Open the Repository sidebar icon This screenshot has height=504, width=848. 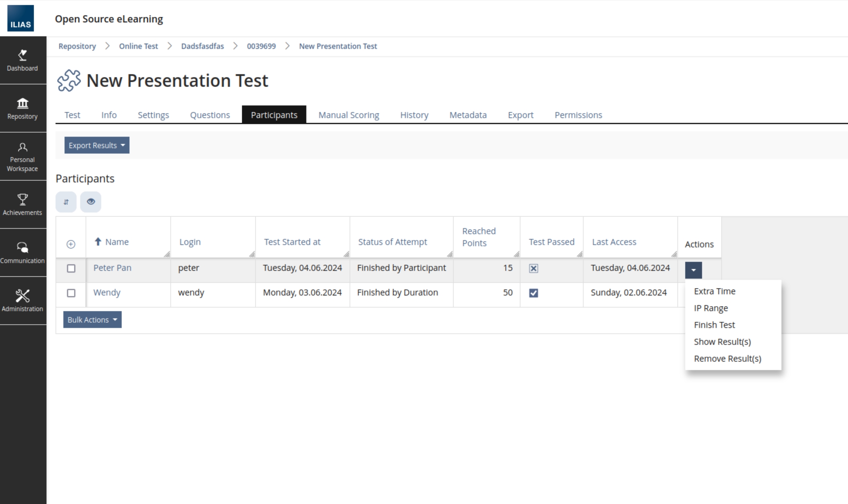point(23,108)
